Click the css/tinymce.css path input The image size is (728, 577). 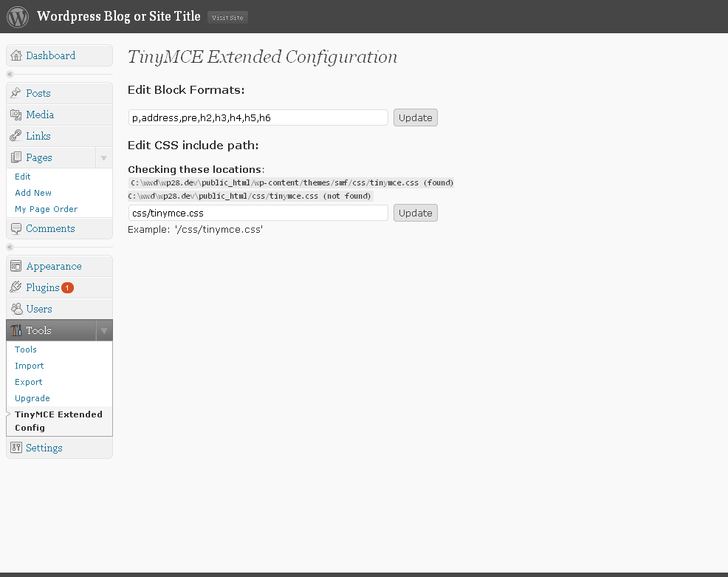[258, 213]
